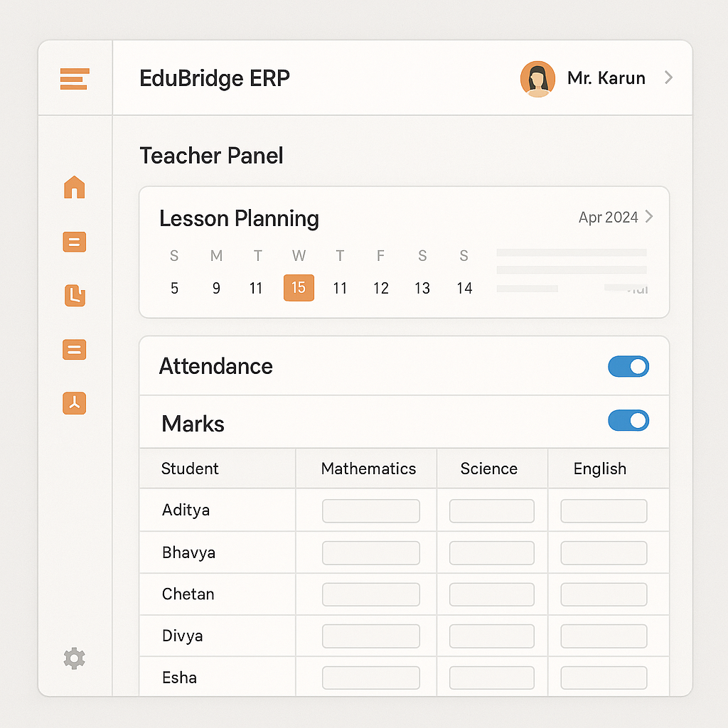Click Divya's Mathematics marks field
The height and width of the screenshot is (728, 728).
(371, 636)
